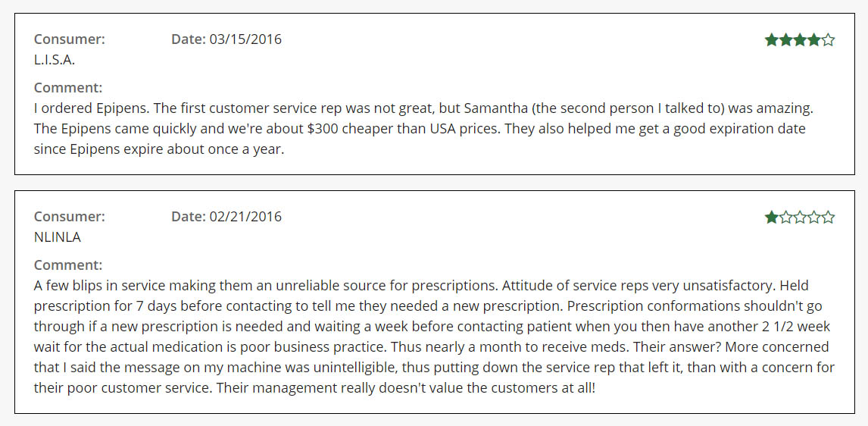This screenshot has height=426, width=868.
Task: Select the review date 03/15/2016
Action: 245,39
